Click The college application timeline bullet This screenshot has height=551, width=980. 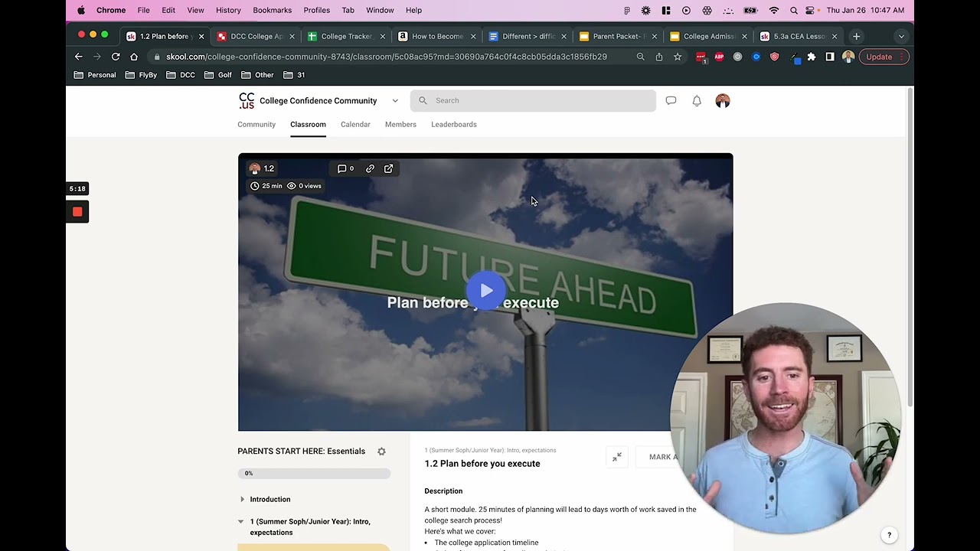pos(486,543)
